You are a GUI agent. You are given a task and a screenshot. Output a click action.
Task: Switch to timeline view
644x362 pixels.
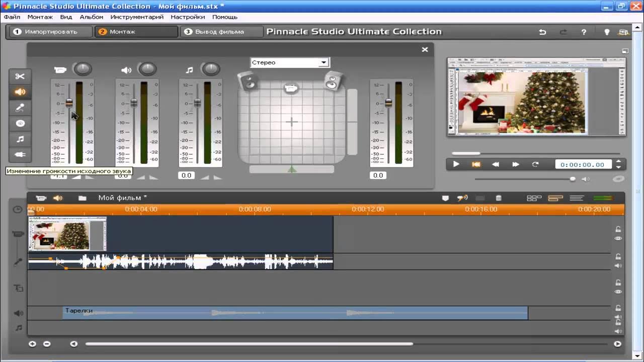[555, 198]
